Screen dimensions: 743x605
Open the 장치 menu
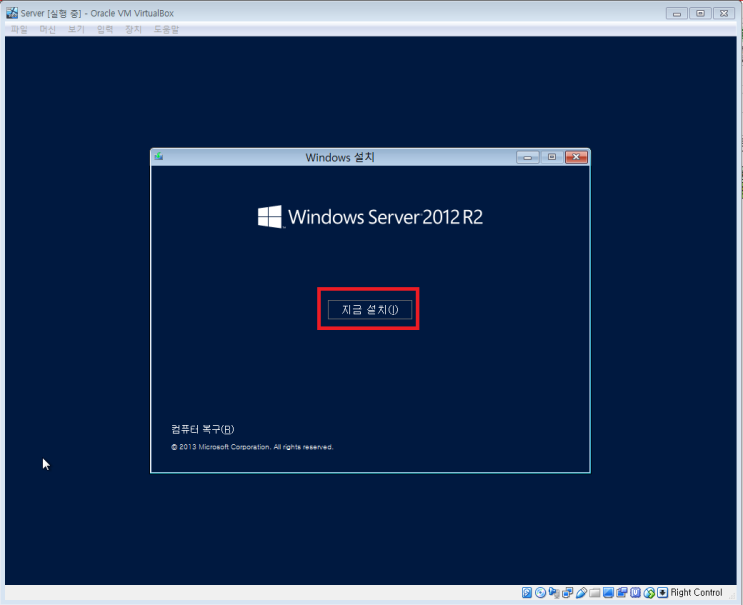[133, 29]
